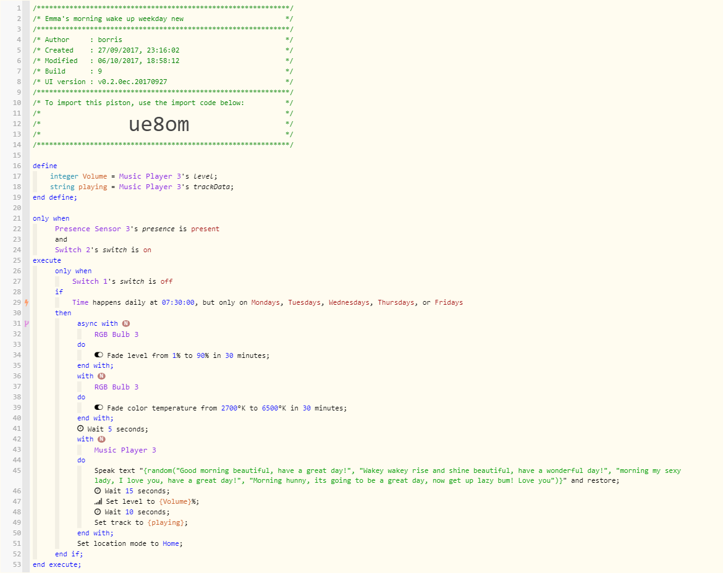Click 'Mondays' in the schedule condition
This screenshot has width=728, height=578.
pos(266,303)
